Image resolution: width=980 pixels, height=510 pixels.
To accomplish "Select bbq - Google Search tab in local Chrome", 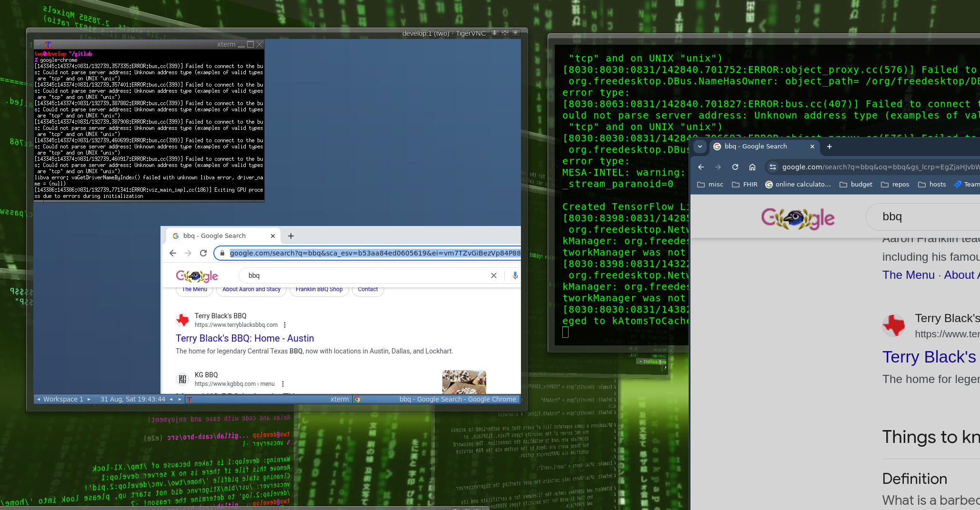I will point(764,147).
